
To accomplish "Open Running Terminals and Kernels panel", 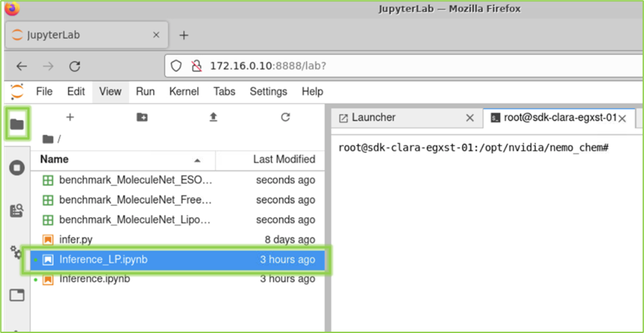I will point(17,168).
